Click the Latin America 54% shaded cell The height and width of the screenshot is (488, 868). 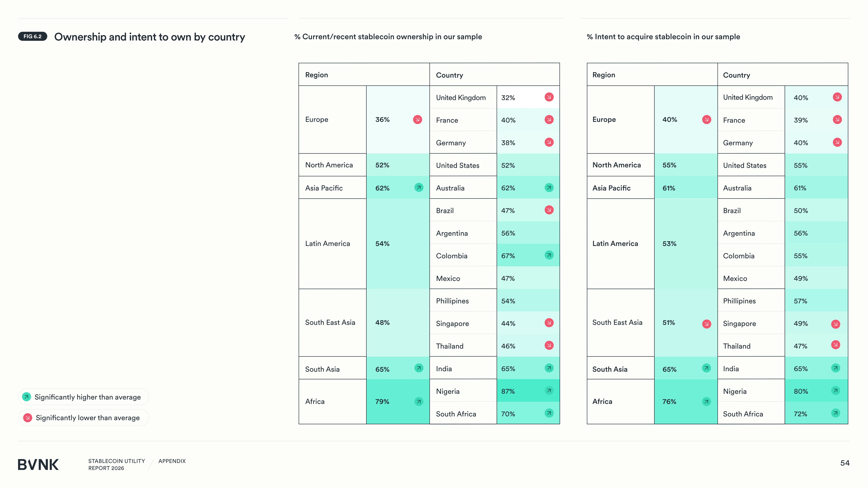[x=398, y=244]
